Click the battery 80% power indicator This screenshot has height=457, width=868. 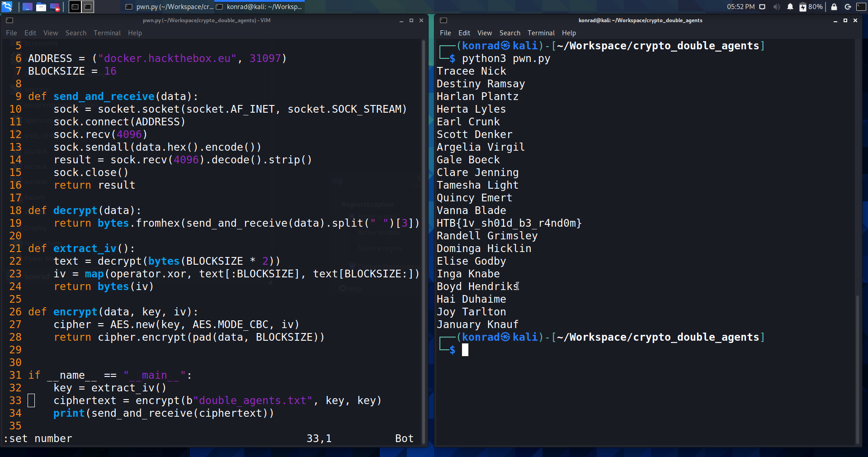[811, 7]
